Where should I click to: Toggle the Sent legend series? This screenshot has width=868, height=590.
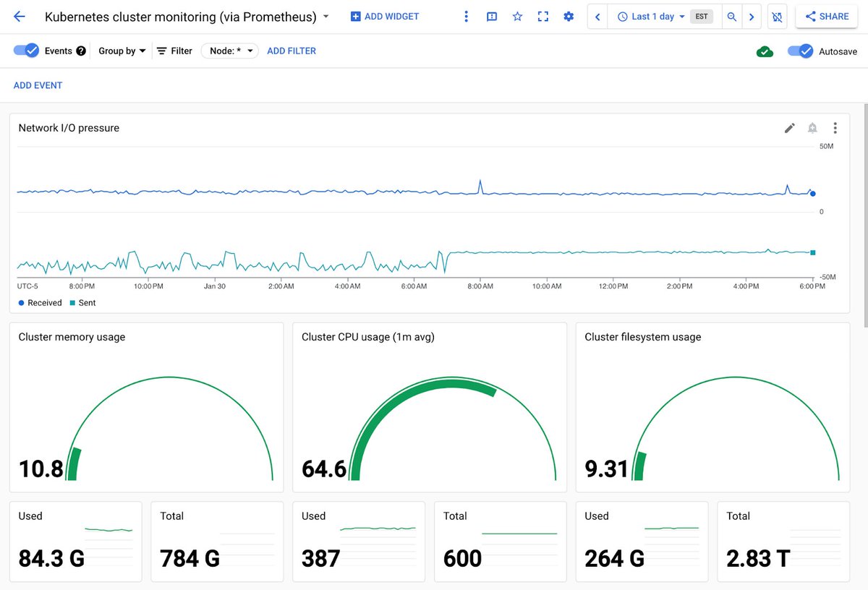point(82,303)
